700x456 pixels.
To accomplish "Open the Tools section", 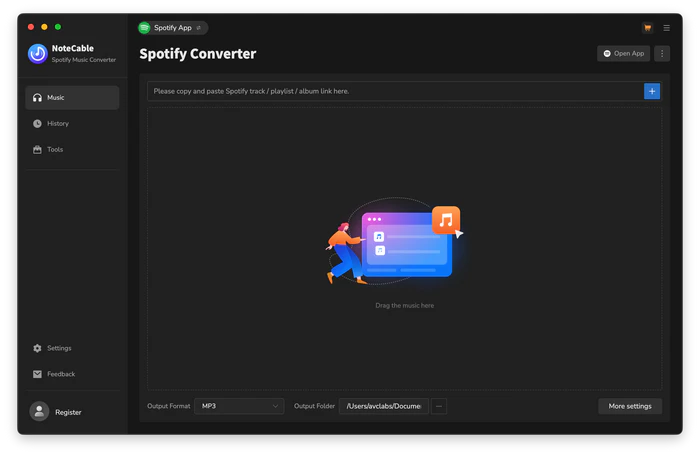I will (72, 150).
